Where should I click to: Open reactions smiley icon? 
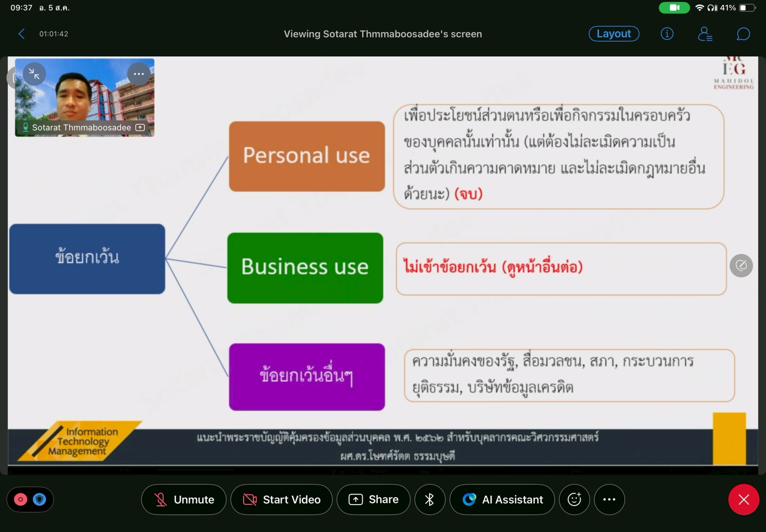tap(574, 499)
